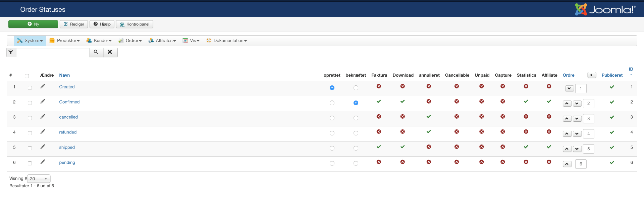Open the System menu

click(30, 41)
